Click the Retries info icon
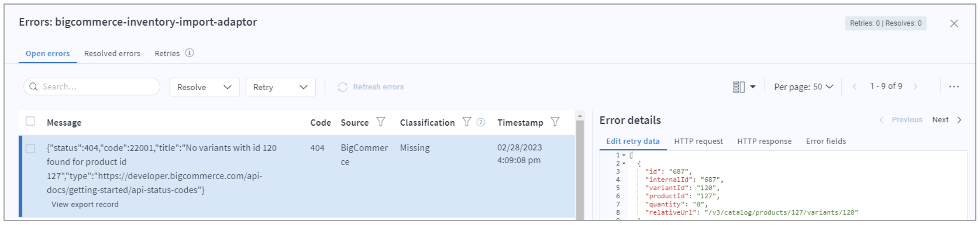 click(x=190, y=53)
